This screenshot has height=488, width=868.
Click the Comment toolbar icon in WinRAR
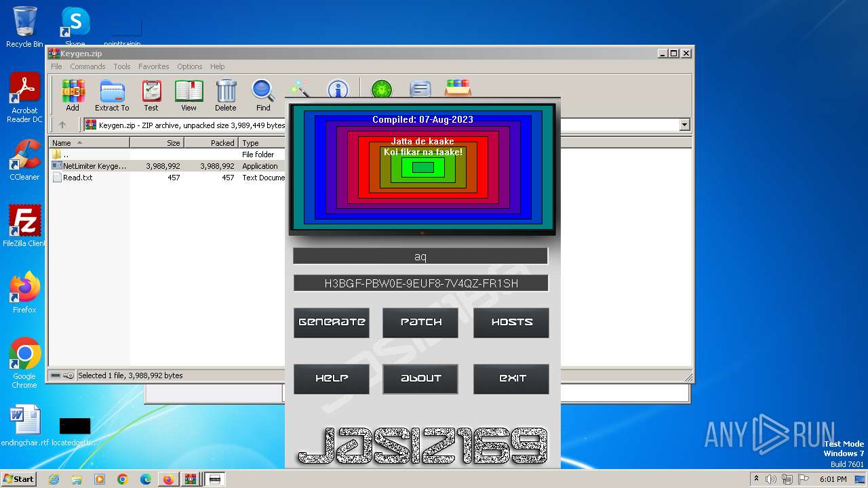coord(420,89)
